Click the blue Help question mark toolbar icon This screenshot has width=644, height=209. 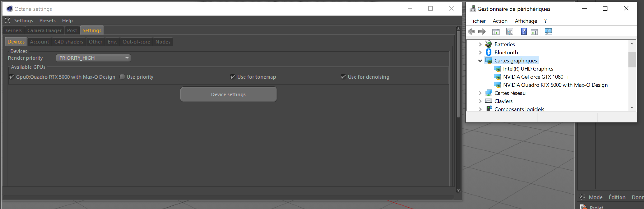pyautogui.click(x=523, y=32)
